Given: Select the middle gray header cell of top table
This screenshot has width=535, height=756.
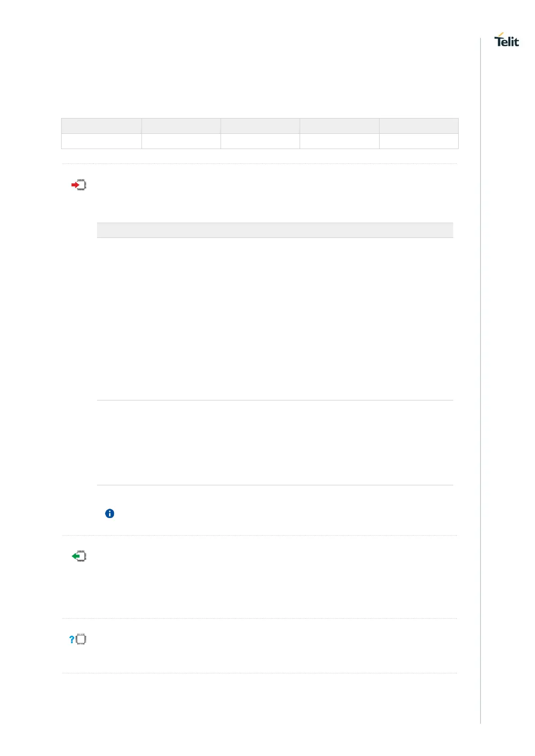Looking at the screenshot, I should pos(260,126).
